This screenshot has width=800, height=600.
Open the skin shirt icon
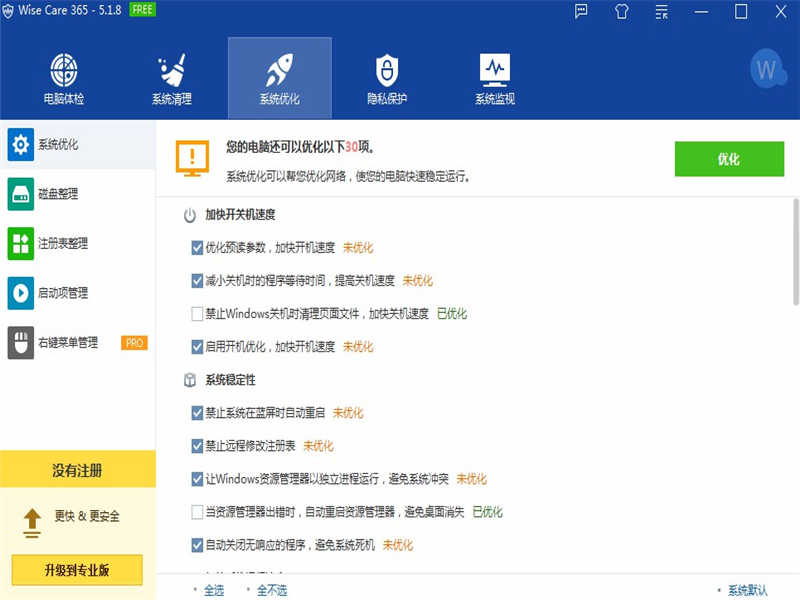click(621, 11)
